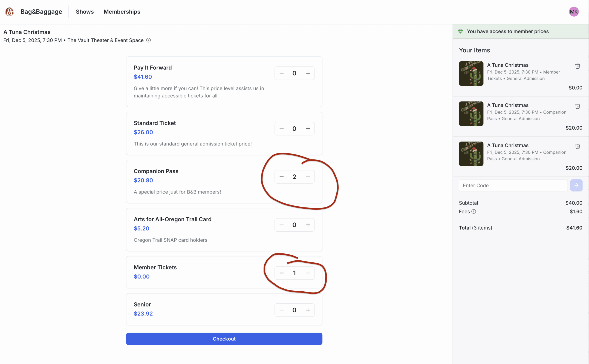589x364 pixels.
Task: Increase Pay It Forward quantity
Action: [308, 73]
